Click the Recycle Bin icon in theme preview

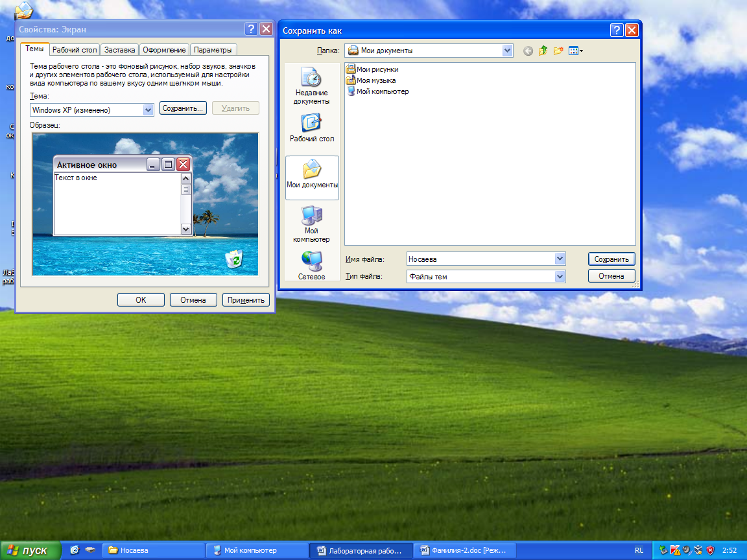pyautogui.click(x=234, y=259)
